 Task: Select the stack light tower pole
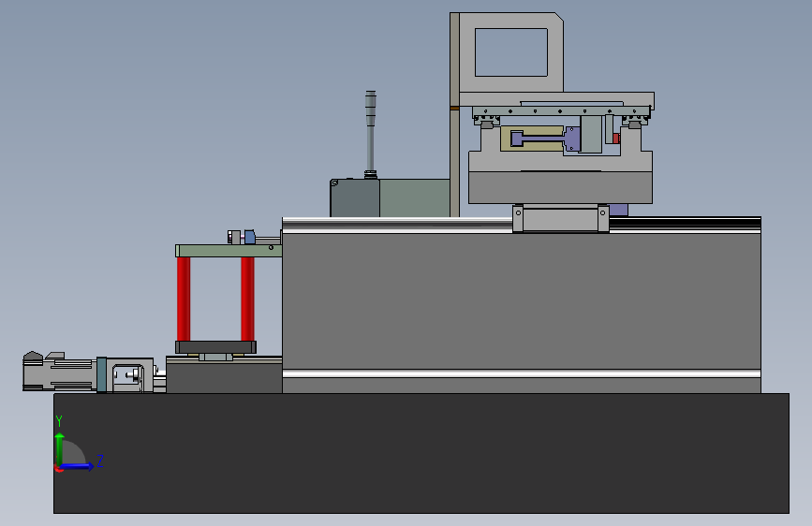point(370,135)
